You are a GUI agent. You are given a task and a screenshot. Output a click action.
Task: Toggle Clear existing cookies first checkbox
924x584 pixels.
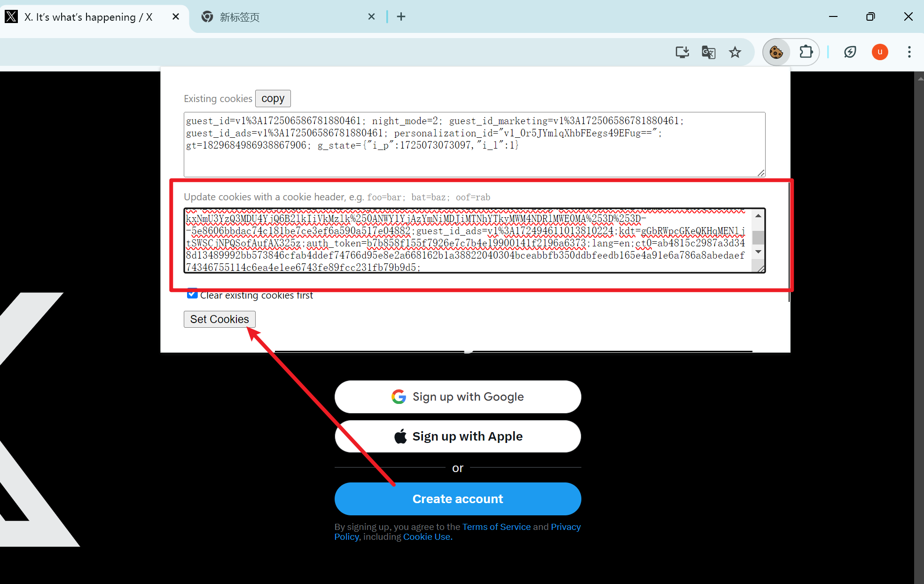pyautogui.click(x=192, y=294)
